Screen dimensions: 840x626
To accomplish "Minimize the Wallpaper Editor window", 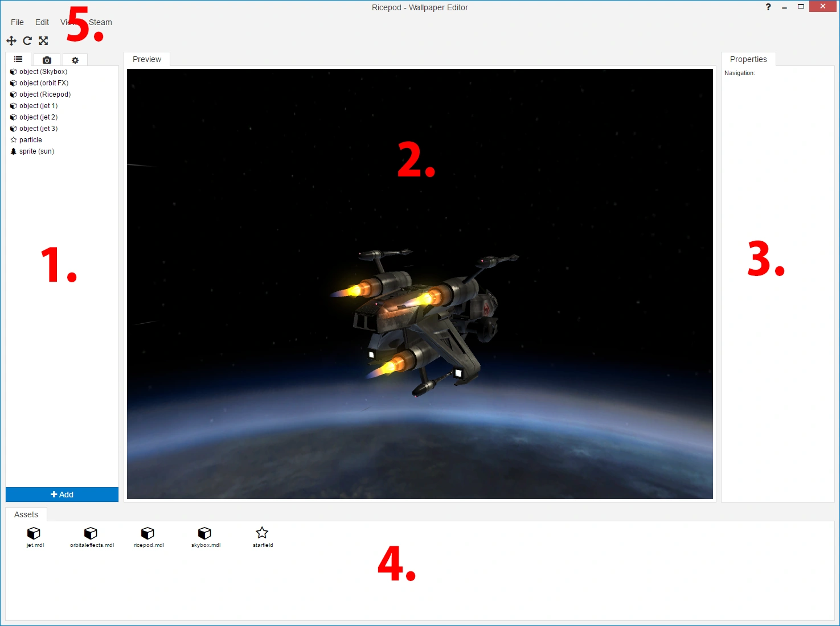I will click(785, 7).
